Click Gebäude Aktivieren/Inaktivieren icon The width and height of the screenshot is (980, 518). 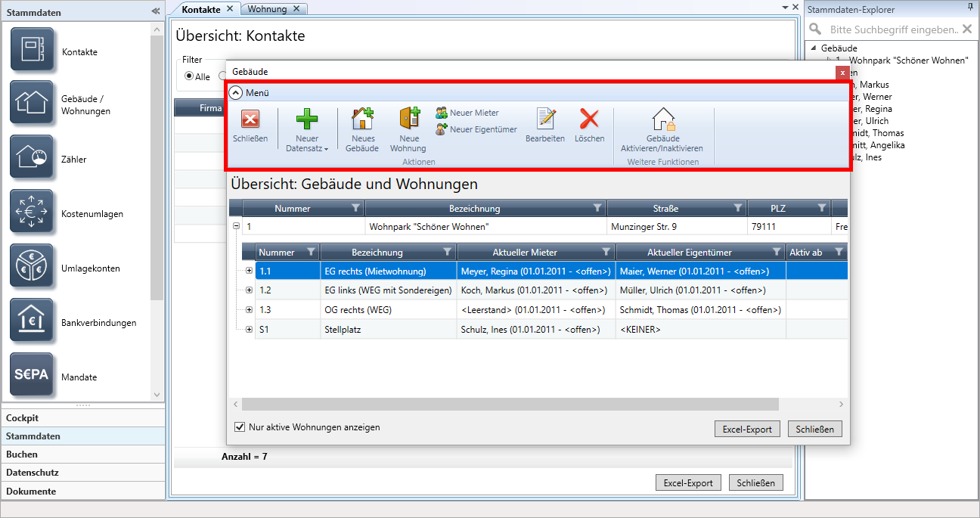click(x=662, y=121)
